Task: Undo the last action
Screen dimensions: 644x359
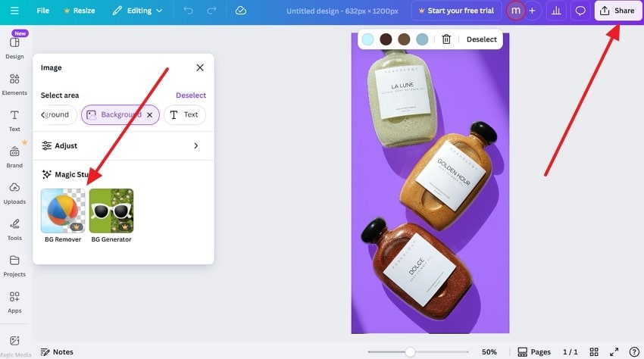Action: 188,11
